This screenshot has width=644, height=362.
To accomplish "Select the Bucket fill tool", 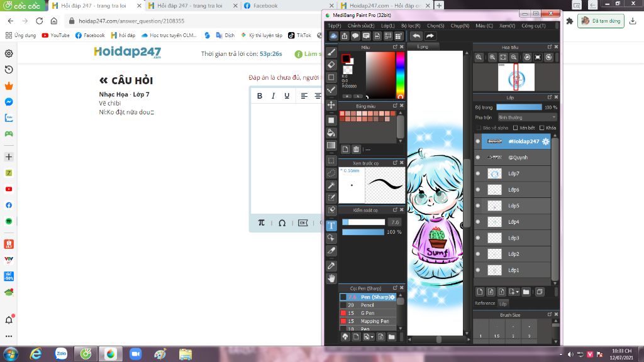I will pos(331,133).
